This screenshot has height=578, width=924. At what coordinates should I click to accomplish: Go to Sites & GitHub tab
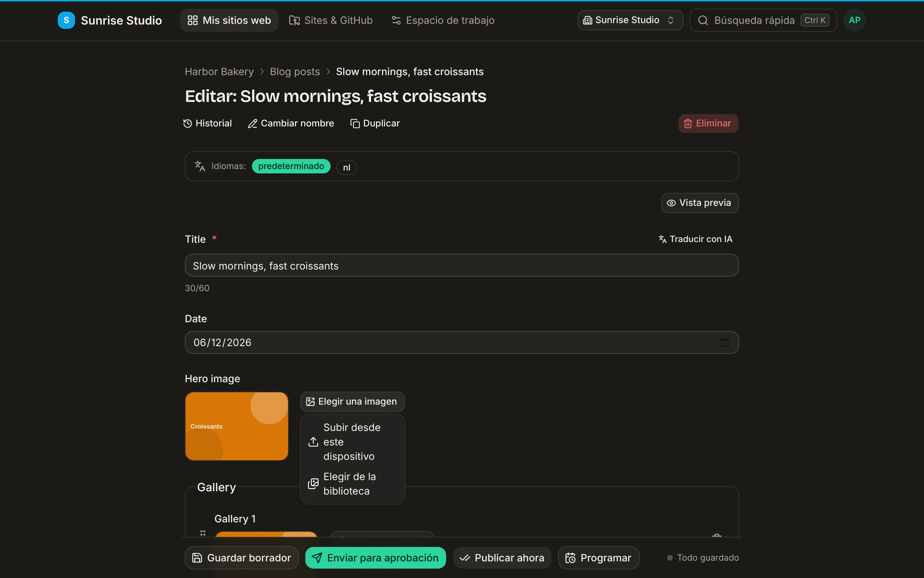(x=331, y=20)
